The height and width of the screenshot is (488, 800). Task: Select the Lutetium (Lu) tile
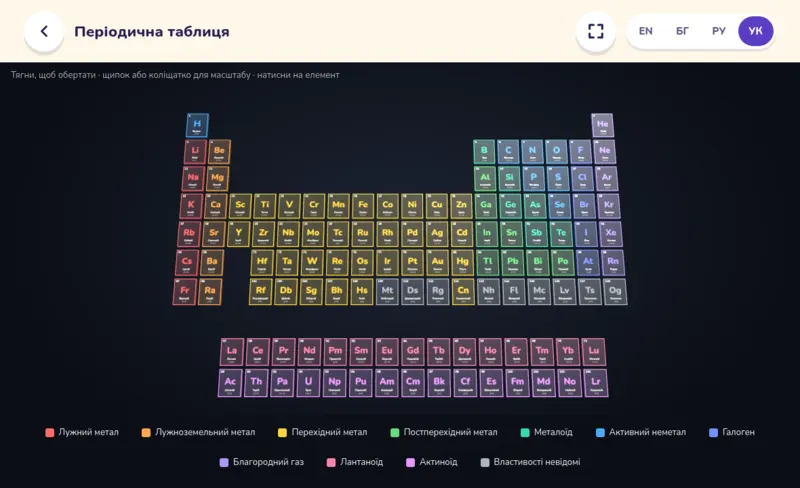coord(594,352)
